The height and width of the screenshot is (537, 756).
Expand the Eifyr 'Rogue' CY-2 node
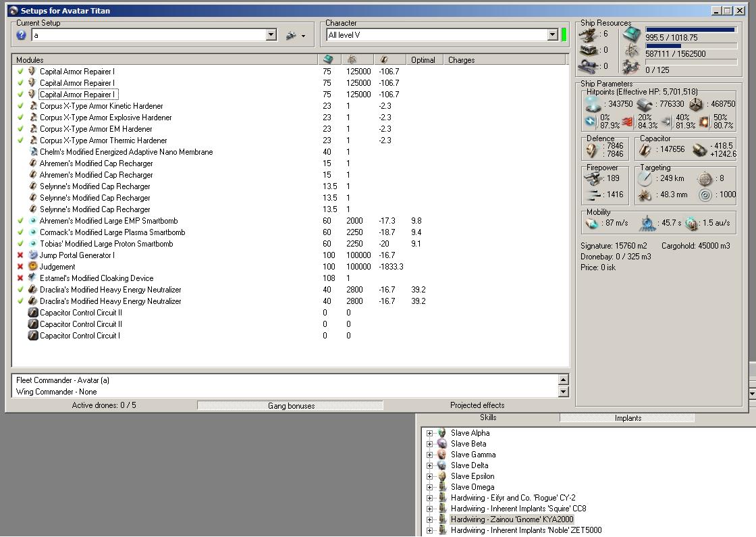point(429,498)
